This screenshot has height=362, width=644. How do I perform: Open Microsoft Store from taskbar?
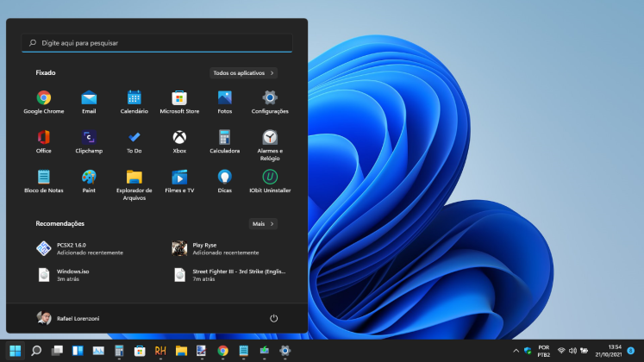click(140, 351)
